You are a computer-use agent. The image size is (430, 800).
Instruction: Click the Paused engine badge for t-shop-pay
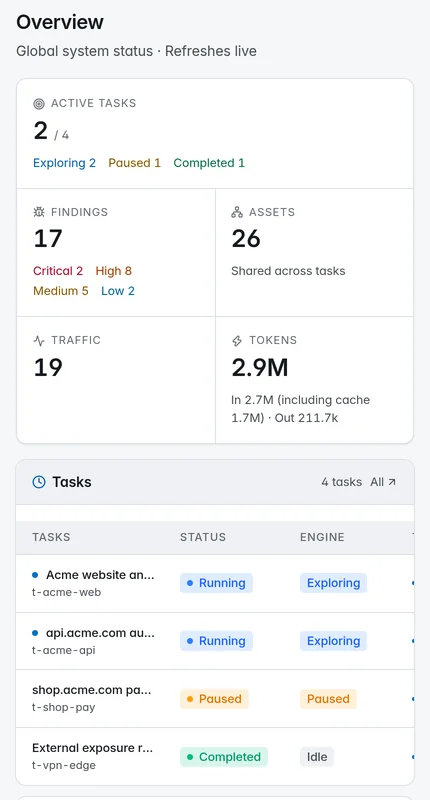coord(328,699)
